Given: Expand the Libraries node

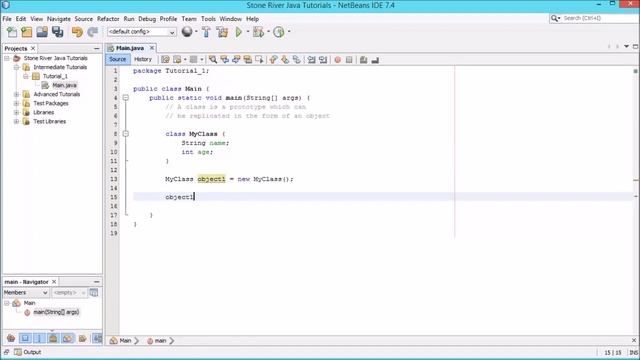Looking at the screenshot, I should pyautogui.click(x=16, y=112).
